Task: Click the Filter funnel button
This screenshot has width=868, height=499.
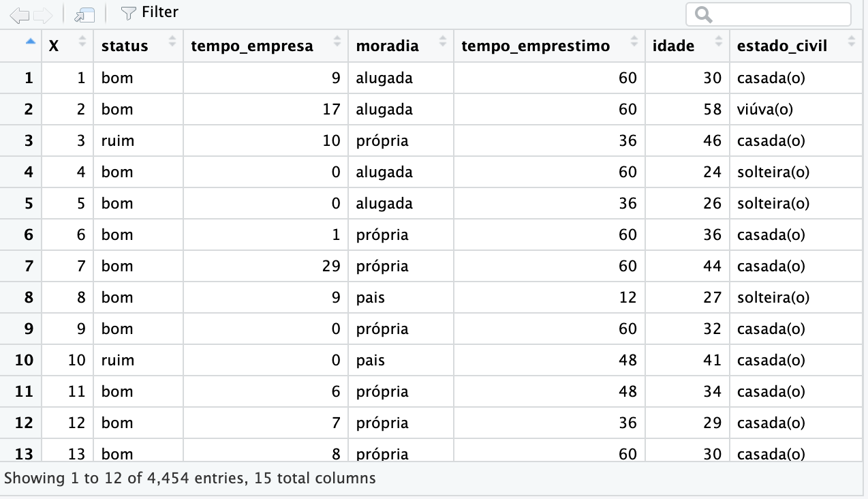Action: (x=149, y=13)
